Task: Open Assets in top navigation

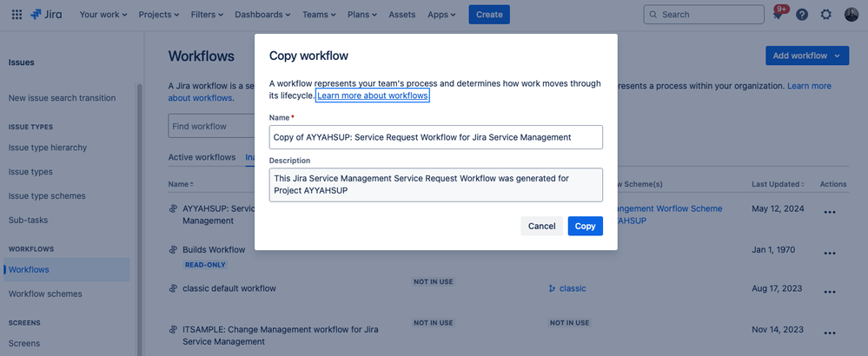Action: click(402, 15)
